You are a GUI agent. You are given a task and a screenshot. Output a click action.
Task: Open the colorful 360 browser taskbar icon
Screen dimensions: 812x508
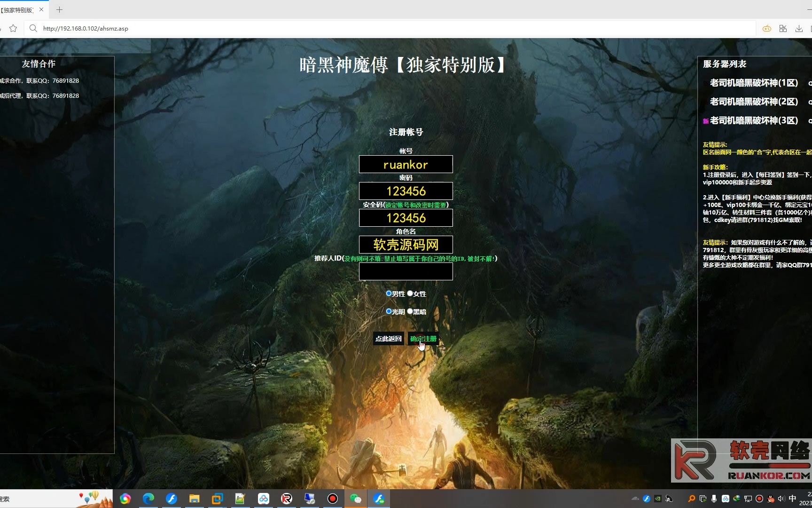[125, 499]
